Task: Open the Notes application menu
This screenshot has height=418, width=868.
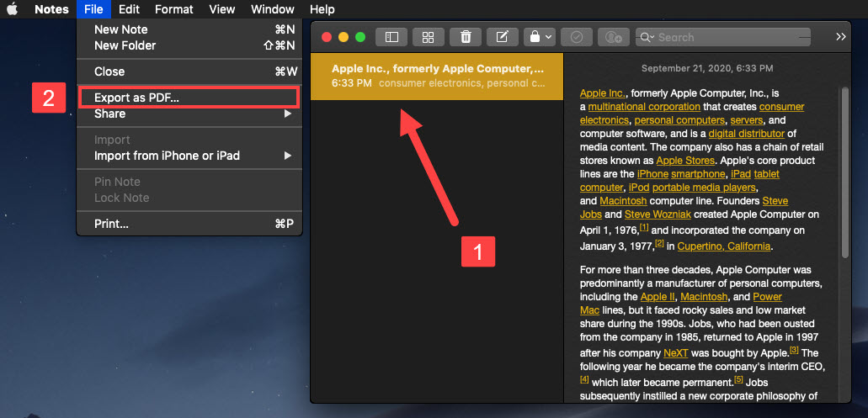Action: click(51, 9)
